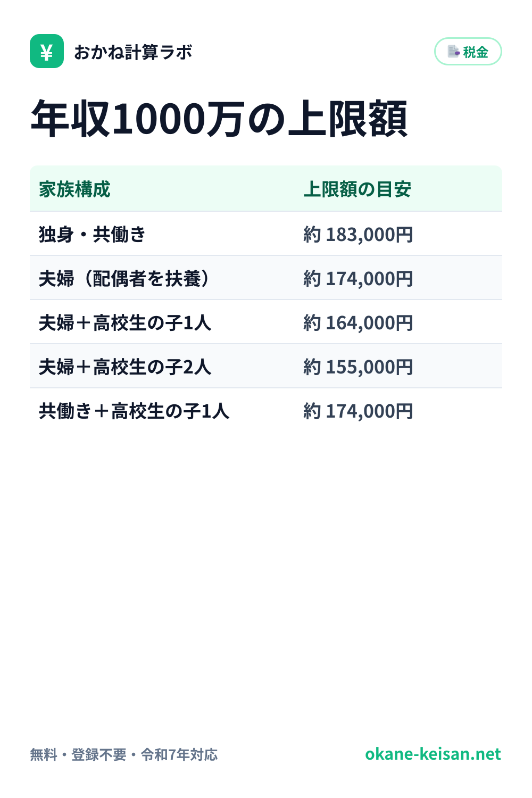Click the document icon in 税金 badge
The image size is (532, 798).
pos(453,52)
